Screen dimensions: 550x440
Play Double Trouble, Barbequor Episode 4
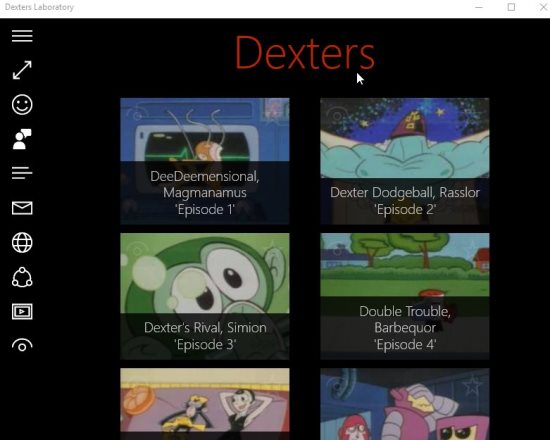point(405,296)
